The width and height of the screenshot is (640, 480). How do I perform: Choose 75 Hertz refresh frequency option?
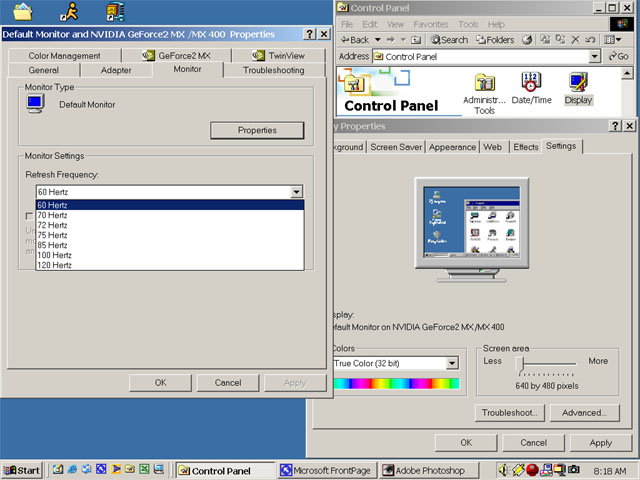52,235
